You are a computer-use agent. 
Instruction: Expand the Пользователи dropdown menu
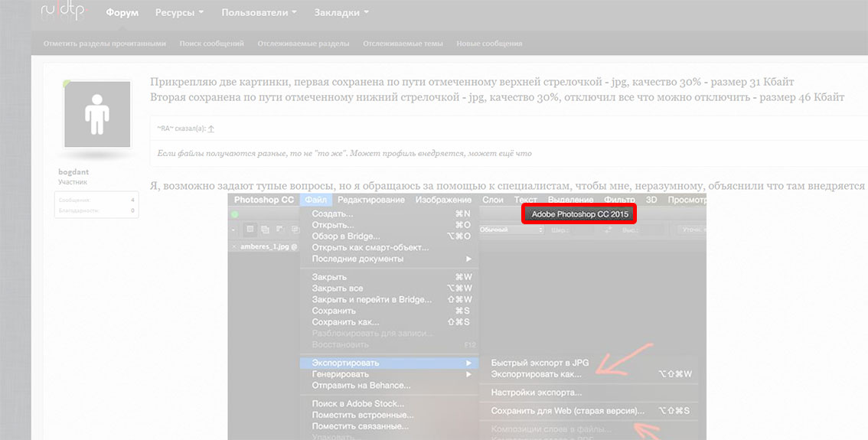click(259, 12)
